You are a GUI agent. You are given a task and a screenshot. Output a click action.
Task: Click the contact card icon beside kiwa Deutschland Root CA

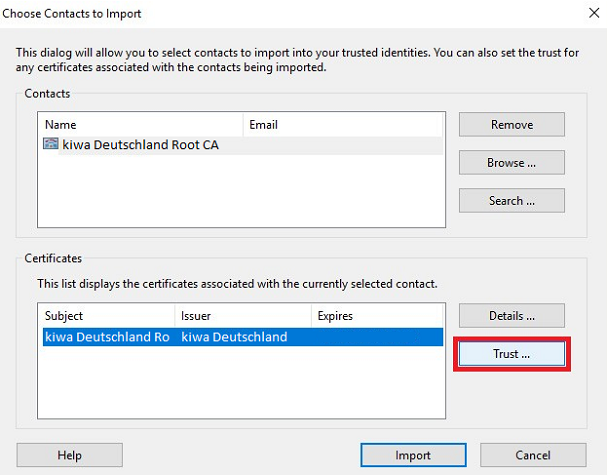(x=51, y=145)
